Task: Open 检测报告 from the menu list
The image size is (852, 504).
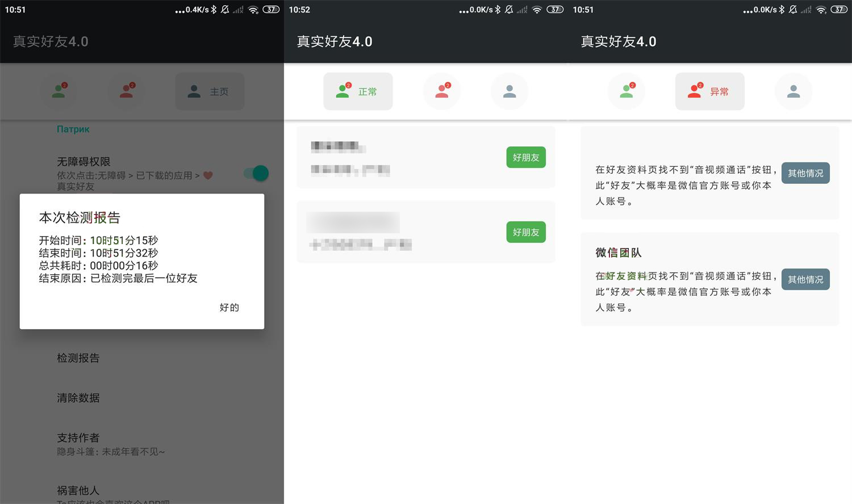Action: click(77, 358)
